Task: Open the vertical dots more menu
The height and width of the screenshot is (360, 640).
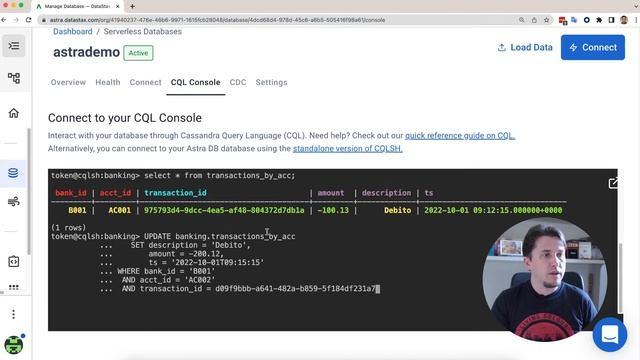Action: (x=13, y=314)
